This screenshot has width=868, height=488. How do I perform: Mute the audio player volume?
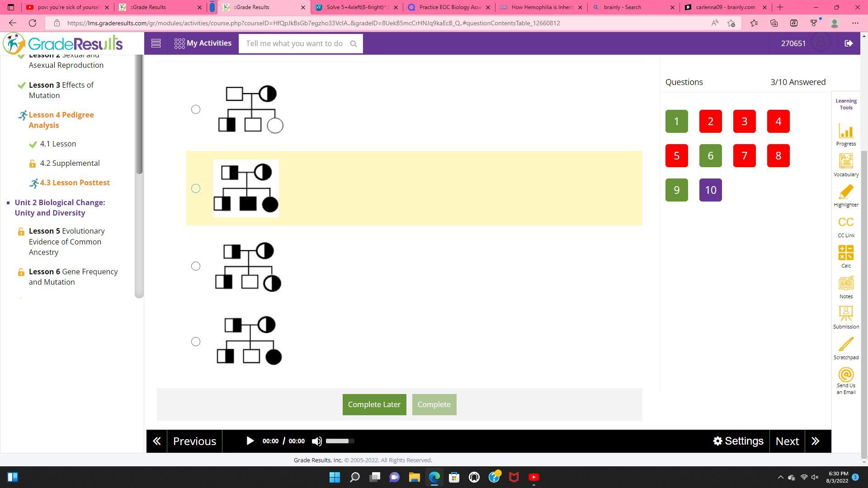pyautogui.click(x=317, y=441)
